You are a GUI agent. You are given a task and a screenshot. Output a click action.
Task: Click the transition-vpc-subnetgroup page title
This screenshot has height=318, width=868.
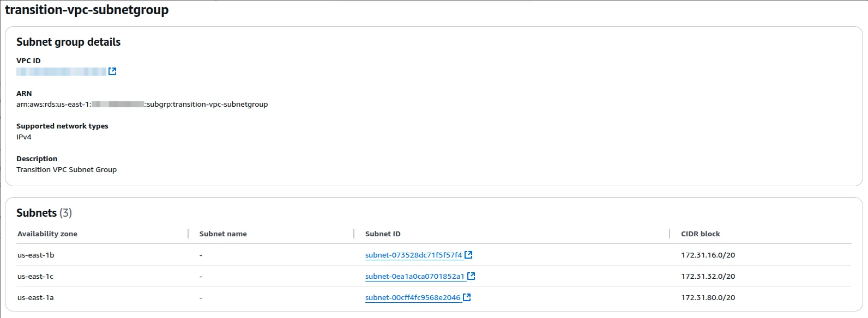(x=87, y=10)
